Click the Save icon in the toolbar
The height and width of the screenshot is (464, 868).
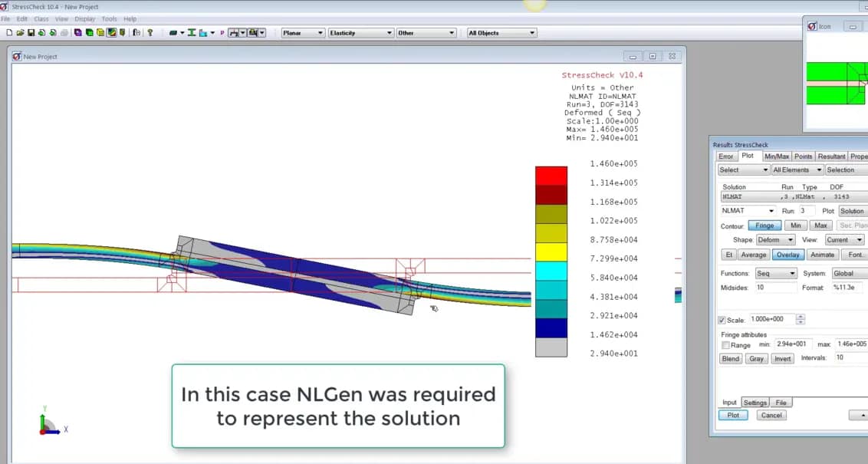(32, 32)
